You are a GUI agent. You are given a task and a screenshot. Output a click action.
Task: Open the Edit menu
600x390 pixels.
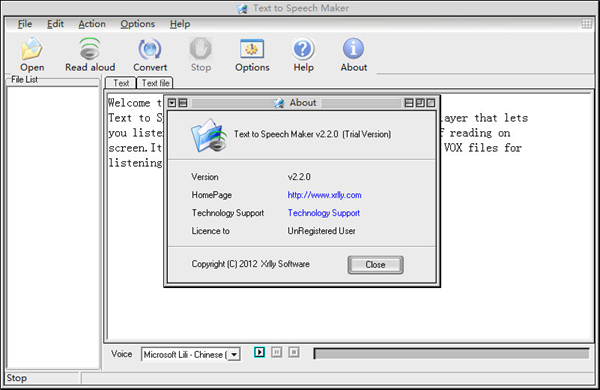[55, 24]
